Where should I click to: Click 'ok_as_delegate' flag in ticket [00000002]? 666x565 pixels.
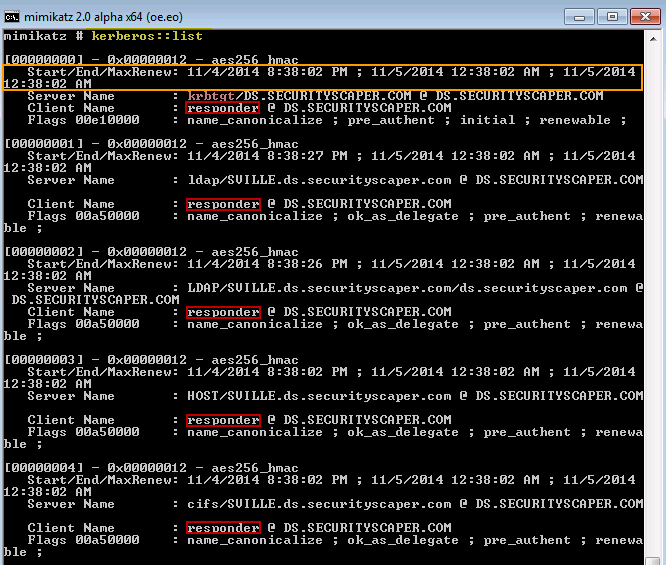[403, 324]
